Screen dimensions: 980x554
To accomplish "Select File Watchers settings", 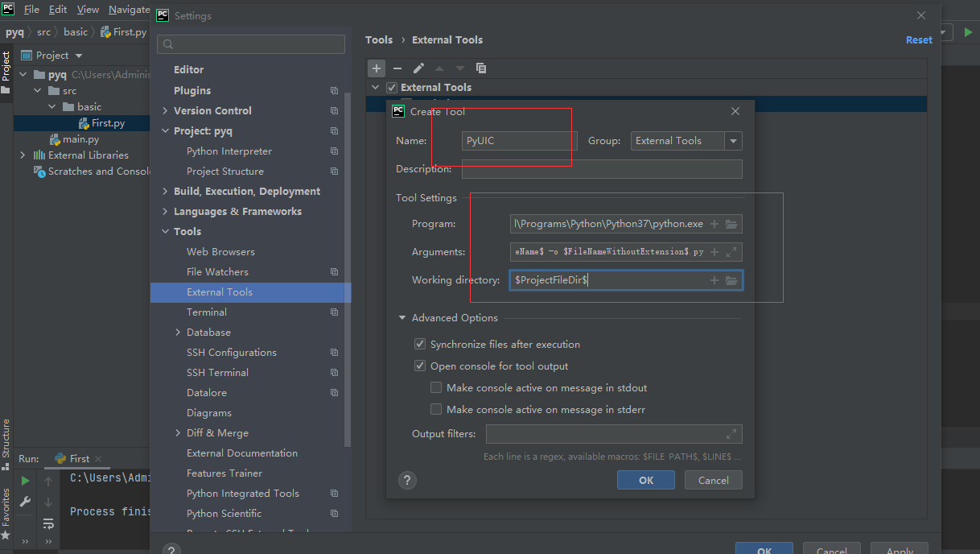I will 217,272.
